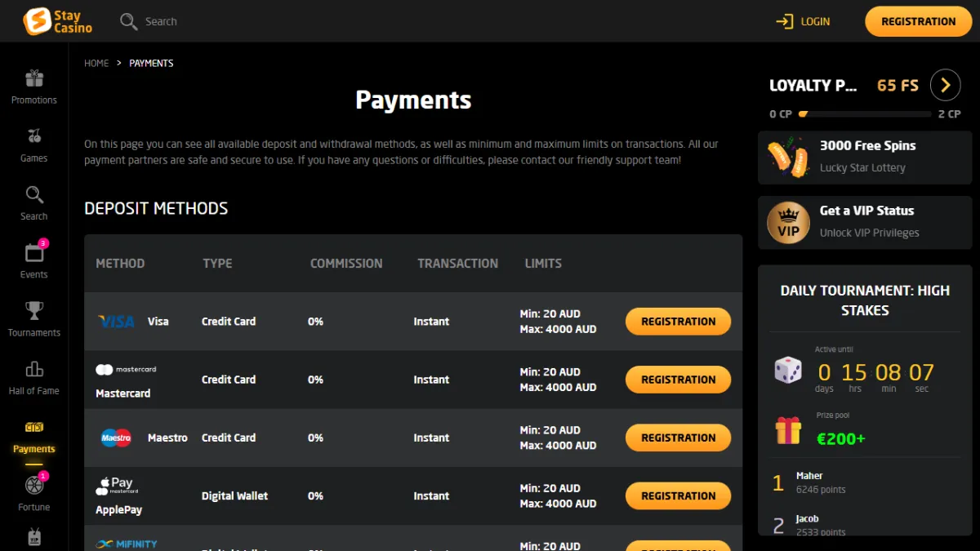The width and height of the screenshot is (980, 551).
Task: Open the Get a VIP Status card
Action: [x=865, y=222]
